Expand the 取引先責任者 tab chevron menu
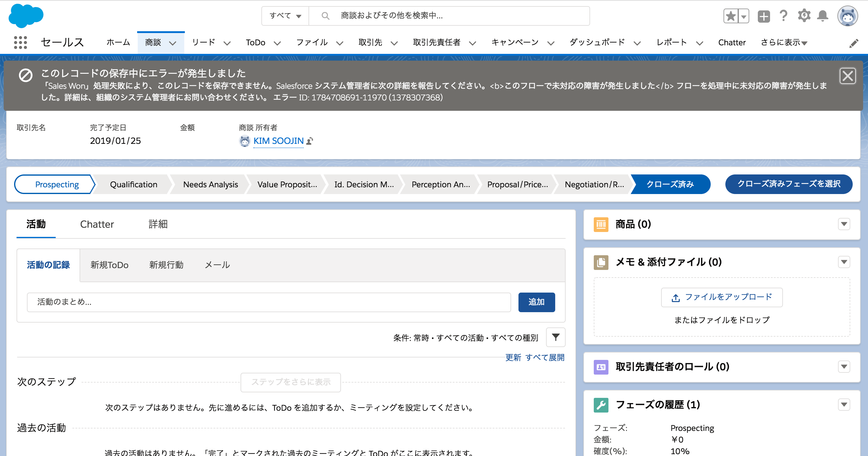The image size is (868, 456). point(473,43)
